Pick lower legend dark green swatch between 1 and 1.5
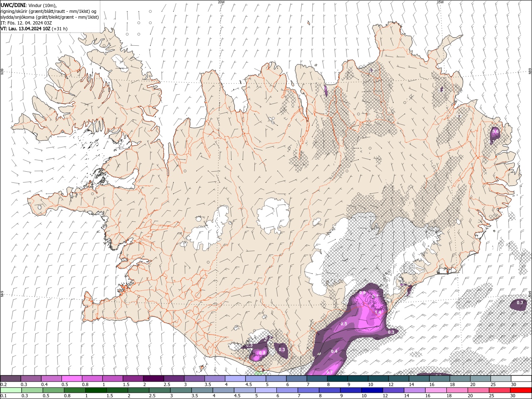Viewport: 532px width, 399px height. point(96,390)
